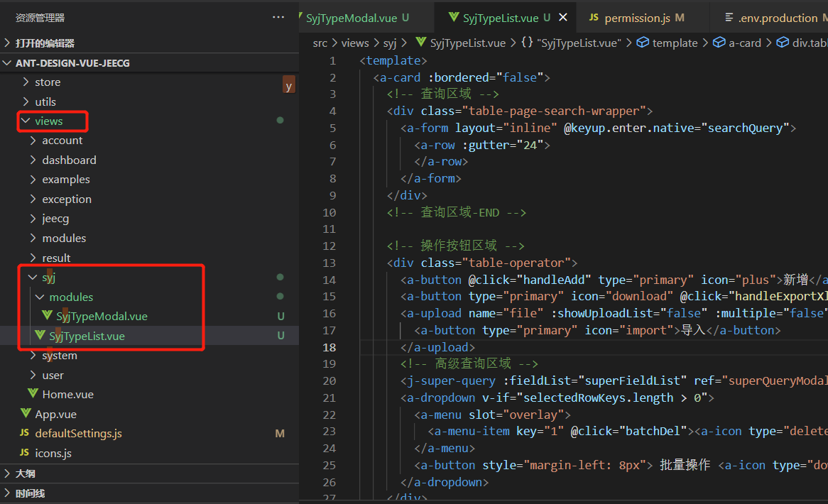Screen dimensions: 828x504
Task: Switch to the .env.production tab
Action: coord(777,18)
